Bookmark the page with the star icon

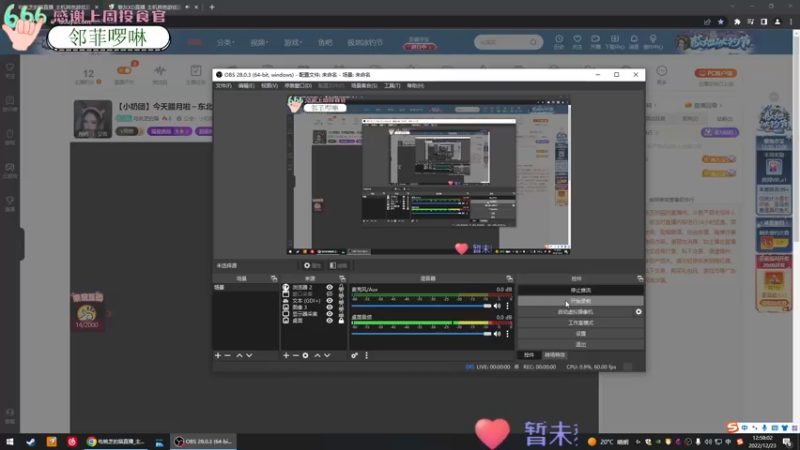point(720,22)
